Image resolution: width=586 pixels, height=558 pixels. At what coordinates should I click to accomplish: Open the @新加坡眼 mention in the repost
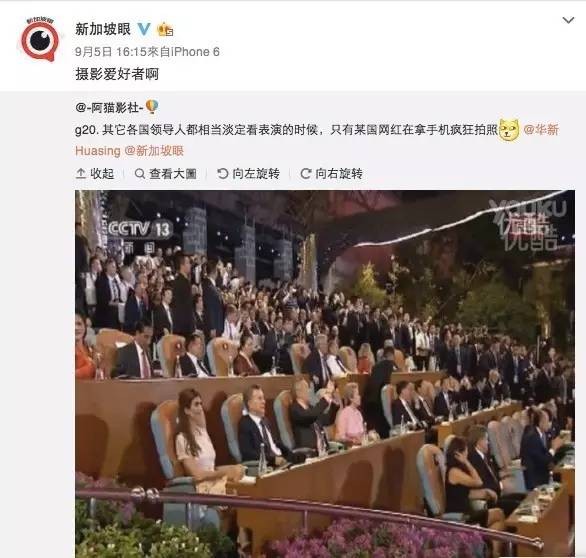click(154, 151)
